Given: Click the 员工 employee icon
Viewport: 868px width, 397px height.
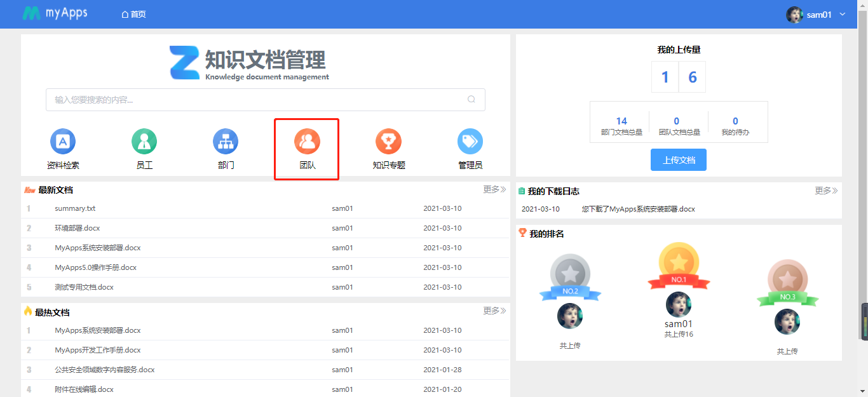Looking at the screenshot, I should (x=144, y=141).
